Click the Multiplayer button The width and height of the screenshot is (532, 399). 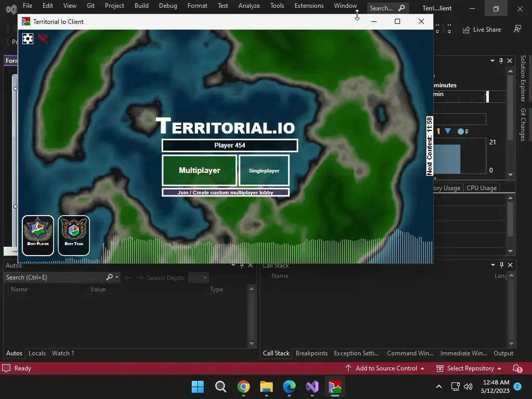199,170
